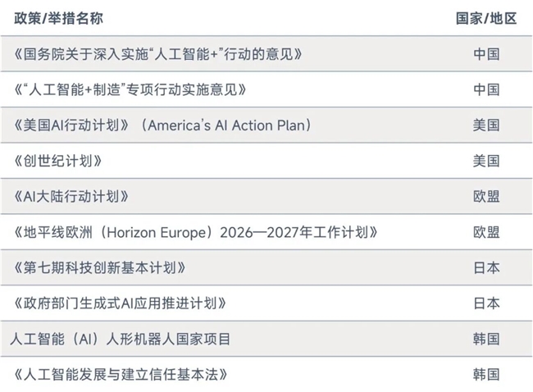This screenshot has height=392, width=533.
Task: Select the 《"人工智能+制造"专项行动实施意见》 row
Action: [x=266, y=89]
